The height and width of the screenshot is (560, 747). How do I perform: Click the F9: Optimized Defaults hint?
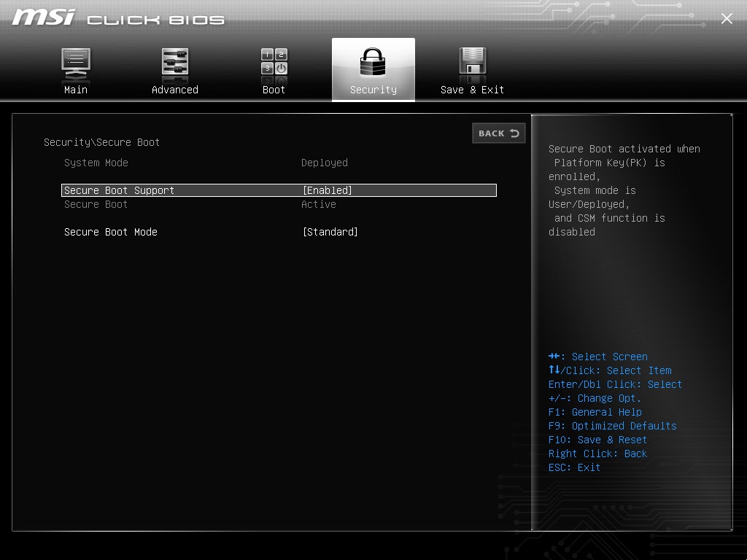(x=612, y=426)
